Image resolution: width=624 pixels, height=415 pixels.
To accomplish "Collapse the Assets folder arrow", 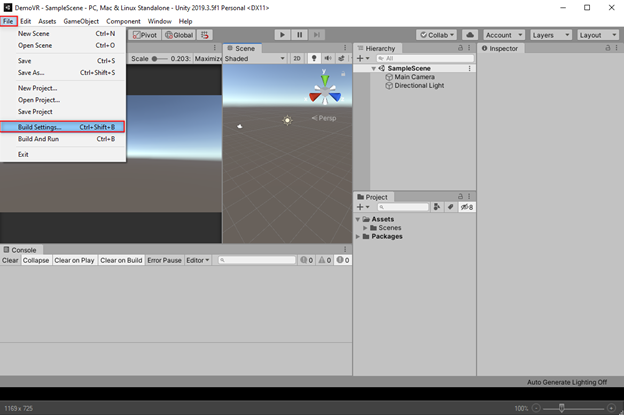I will (x=357, y=219).
